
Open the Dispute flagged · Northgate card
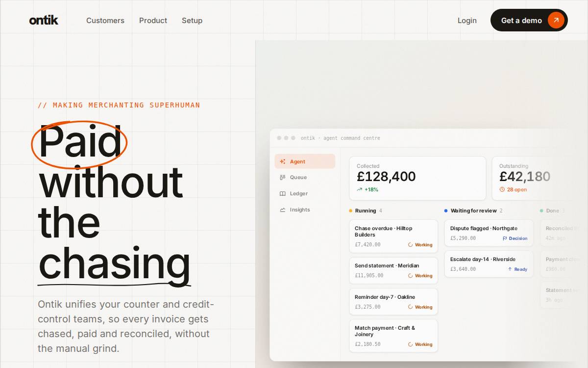pyautogui.click(x=489, y=233)
